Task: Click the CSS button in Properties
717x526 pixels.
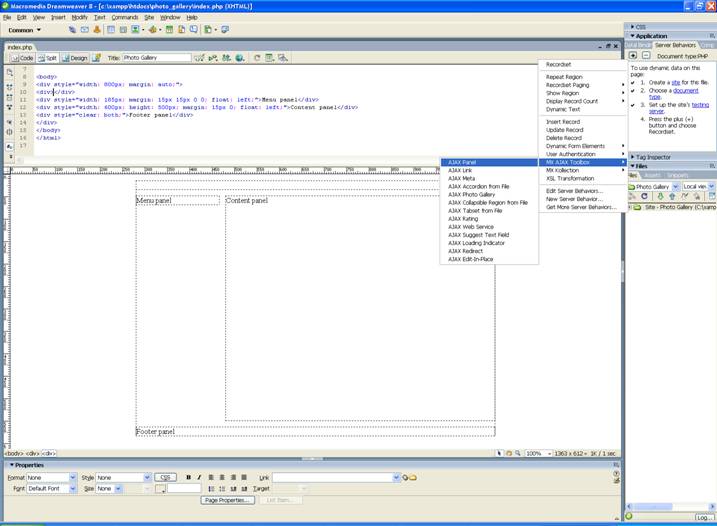Action: 165,478
